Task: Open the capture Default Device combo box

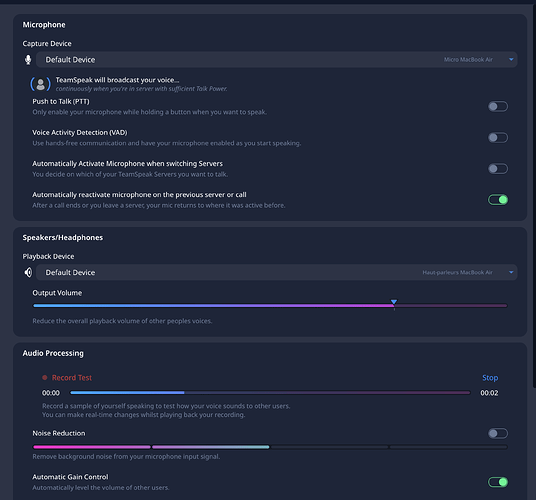Action: (277, 60)
